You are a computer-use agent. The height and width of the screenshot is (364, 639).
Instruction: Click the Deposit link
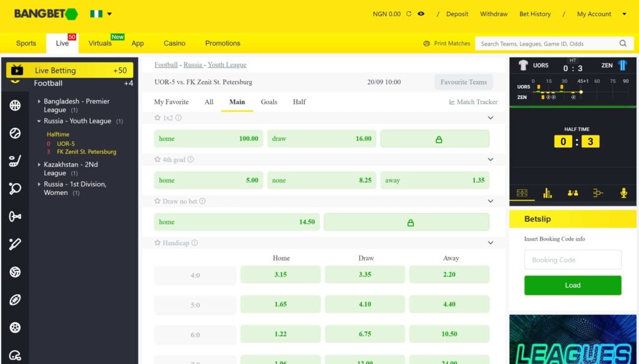pyautogui.click(x=457, y=14)
